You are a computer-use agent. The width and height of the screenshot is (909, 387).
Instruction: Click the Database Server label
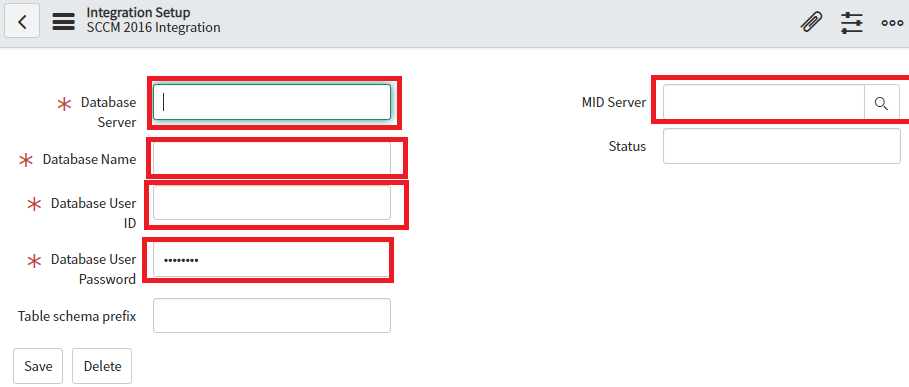click(x=108, y=112)
